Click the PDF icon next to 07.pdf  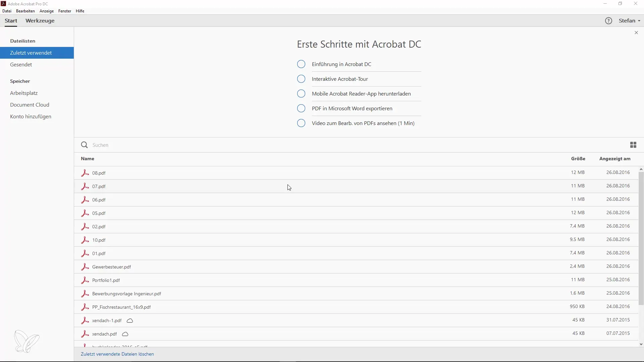pyautogui.click(x=85, y=186)
